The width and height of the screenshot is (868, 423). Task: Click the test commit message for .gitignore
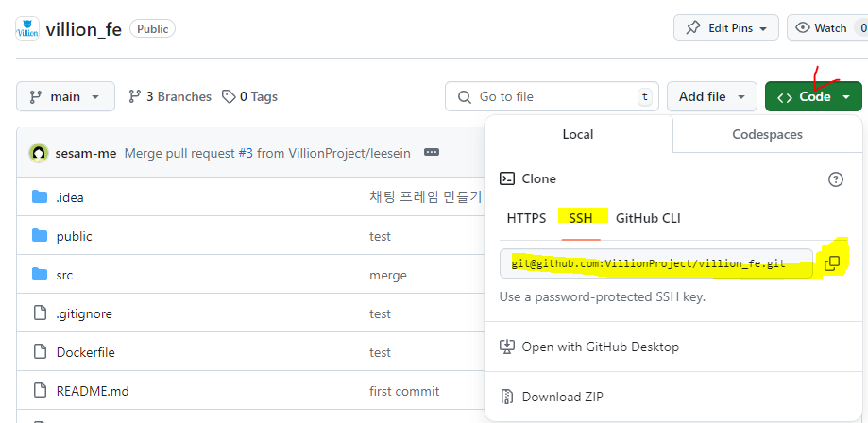click(380, 313)
